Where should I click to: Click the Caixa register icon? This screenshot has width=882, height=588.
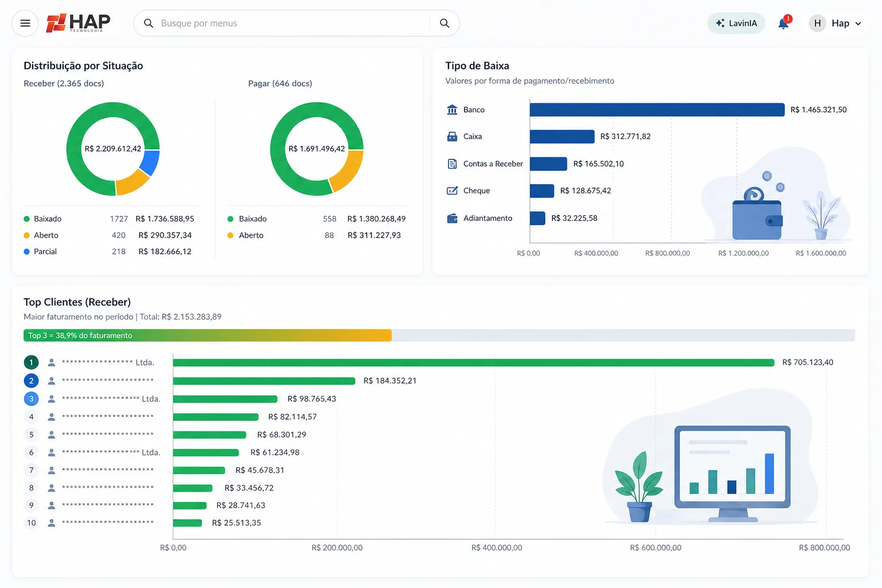click(452, 137)
